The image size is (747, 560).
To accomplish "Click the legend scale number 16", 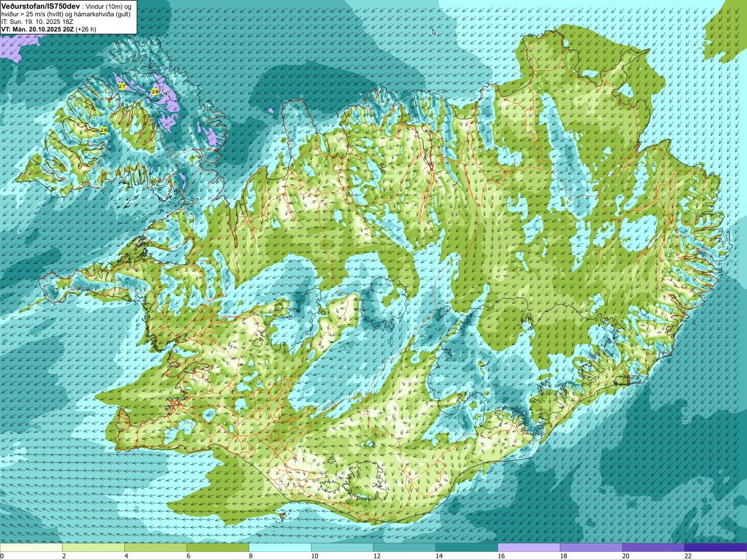I will pos(501,556).
